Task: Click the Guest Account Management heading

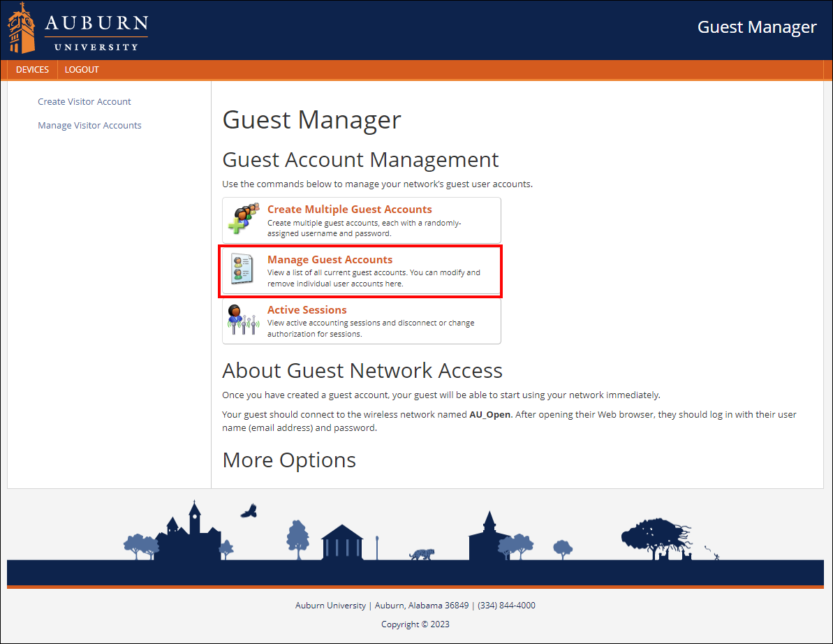Action: (360, 160)
